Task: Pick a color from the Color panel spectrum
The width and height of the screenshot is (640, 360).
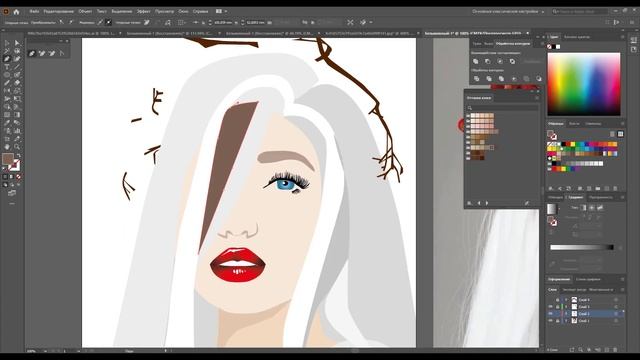Action: point(584,84)
